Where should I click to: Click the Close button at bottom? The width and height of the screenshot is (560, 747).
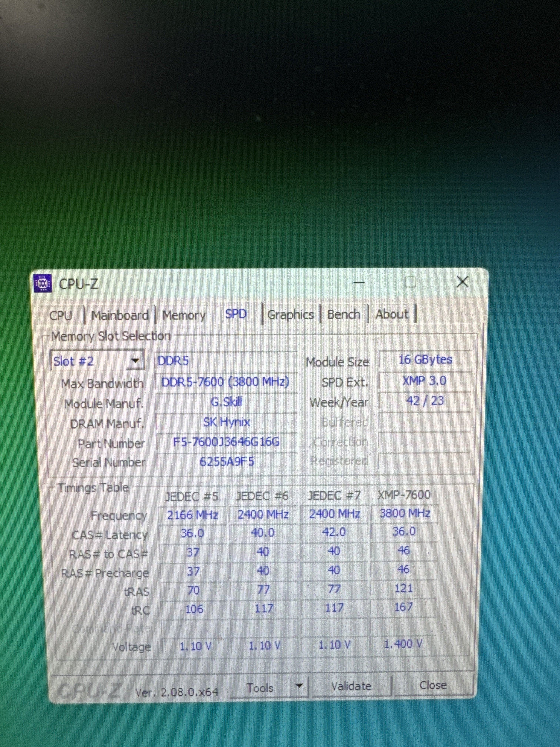pos(433,685)
